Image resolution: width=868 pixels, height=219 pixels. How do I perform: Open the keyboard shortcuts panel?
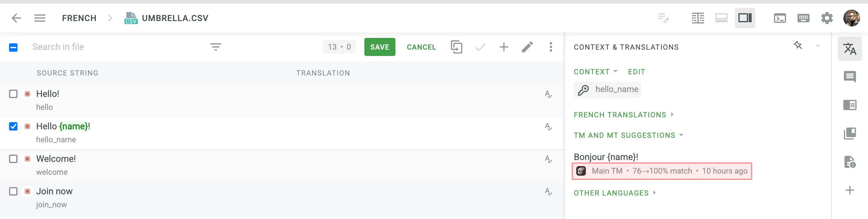[x=804, y=18]
